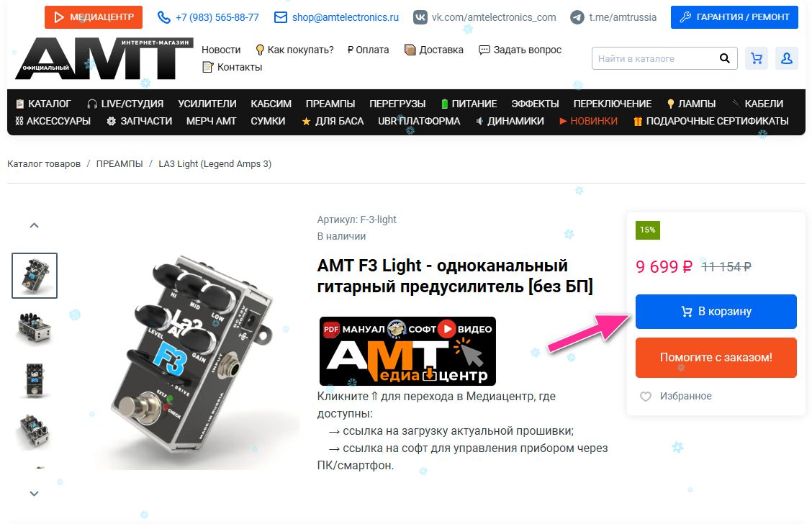Open the ПРЕАМПЫ breadcrumb link
The image size is (812, 524).
(119, 163)
